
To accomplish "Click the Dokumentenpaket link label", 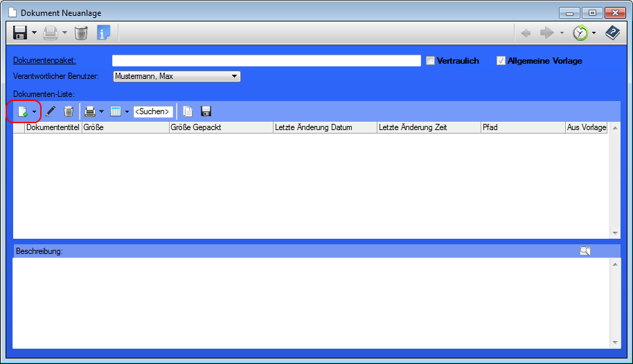I will click(44, 61).
